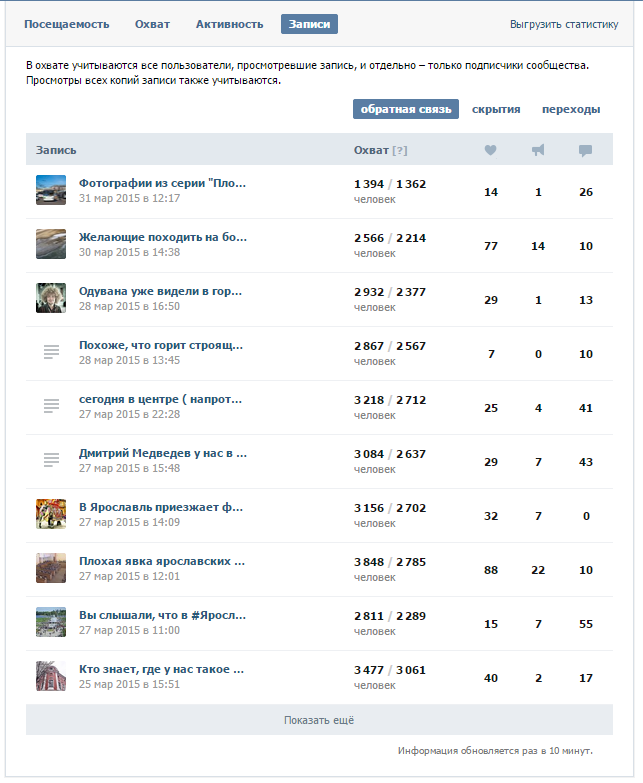This screenshot has width=643, height=783.
Task: Open post "Плохая явка ярославских…"
Action: [x=162, y=561]
